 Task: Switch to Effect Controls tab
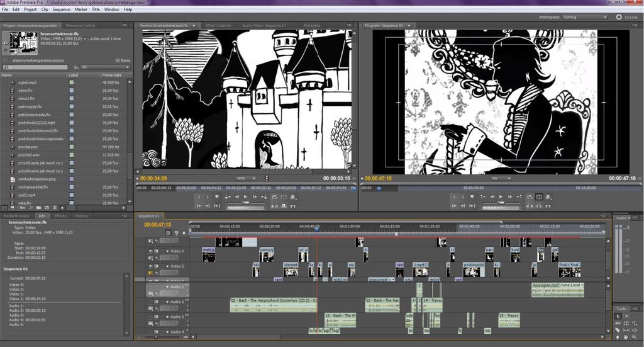coord(218,25)
